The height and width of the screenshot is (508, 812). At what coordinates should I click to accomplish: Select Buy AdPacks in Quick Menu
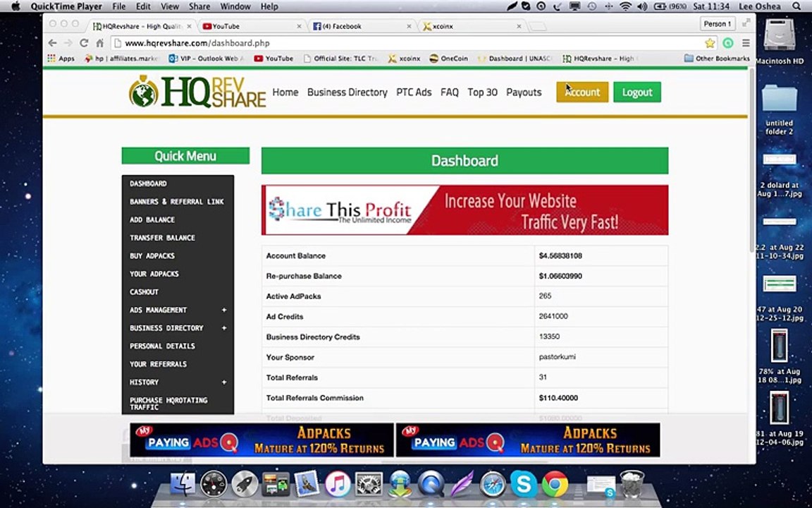point(152,256)
